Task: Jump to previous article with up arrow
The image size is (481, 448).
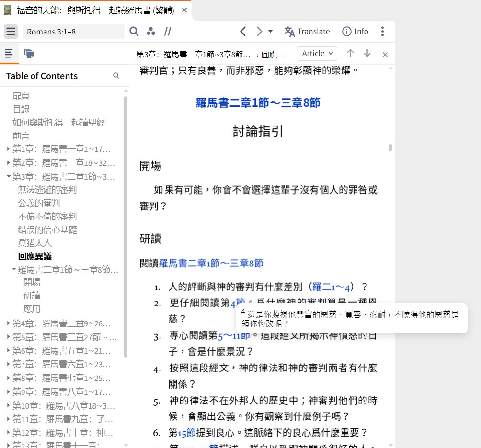Action: click(350, 53)
